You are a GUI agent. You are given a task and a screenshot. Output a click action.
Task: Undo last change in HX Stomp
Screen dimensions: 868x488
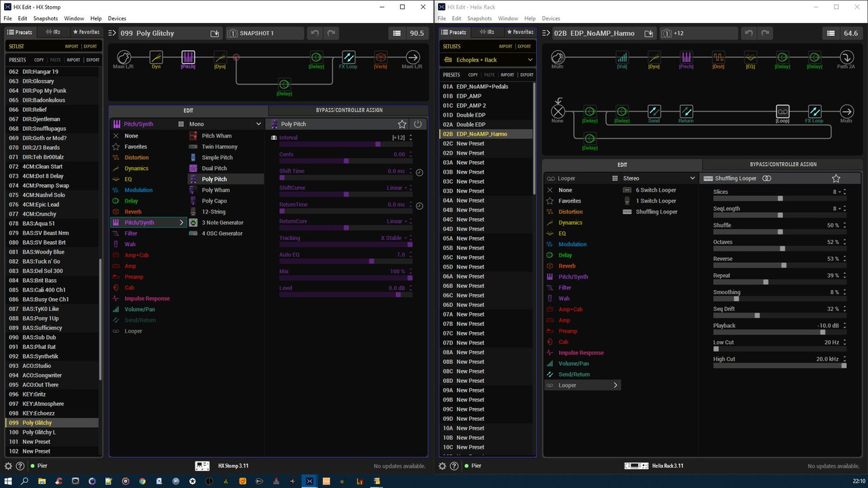[x=315, y=33]
